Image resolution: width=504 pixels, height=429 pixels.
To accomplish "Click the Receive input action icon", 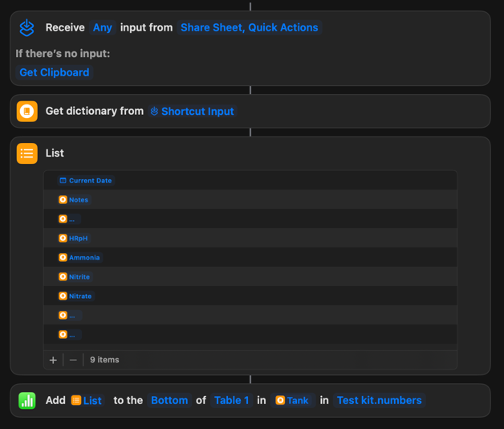I will tap(27, 27).
